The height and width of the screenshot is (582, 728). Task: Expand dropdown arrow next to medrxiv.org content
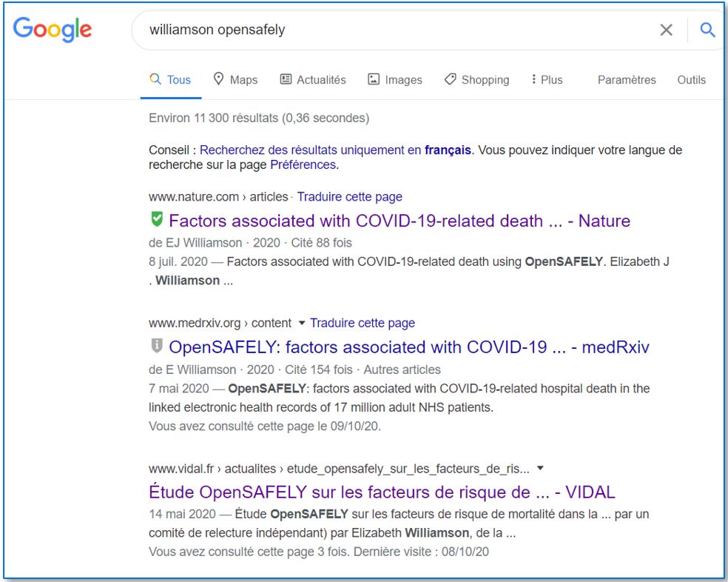click(302, 323)
